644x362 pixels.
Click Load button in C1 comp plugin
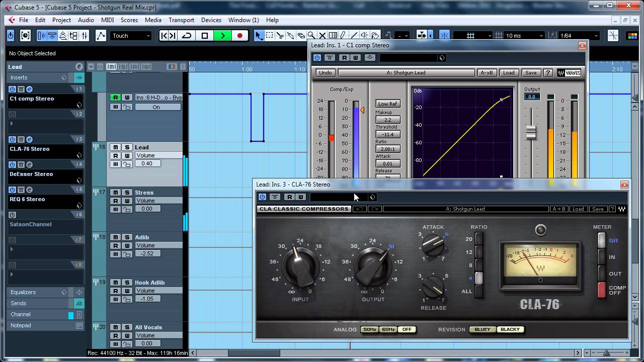(x=509, y=73)
